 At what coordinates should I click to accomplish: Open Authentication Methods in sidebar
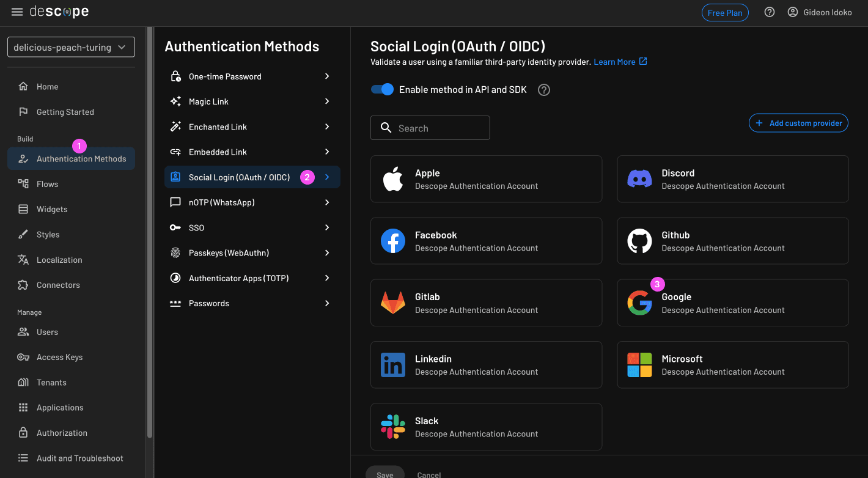[x=71, y=159]
